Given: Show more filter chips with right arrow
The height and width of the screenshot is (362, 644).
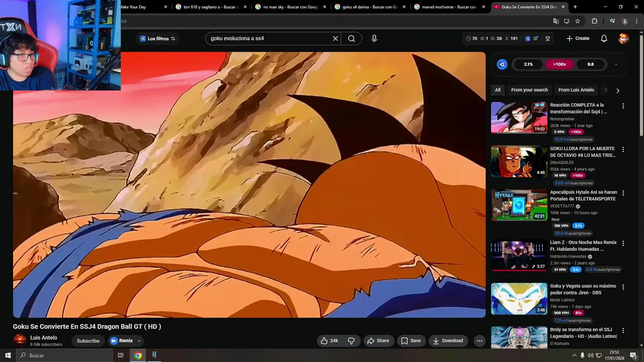Looking at the screenshot, I should (617, 90).
